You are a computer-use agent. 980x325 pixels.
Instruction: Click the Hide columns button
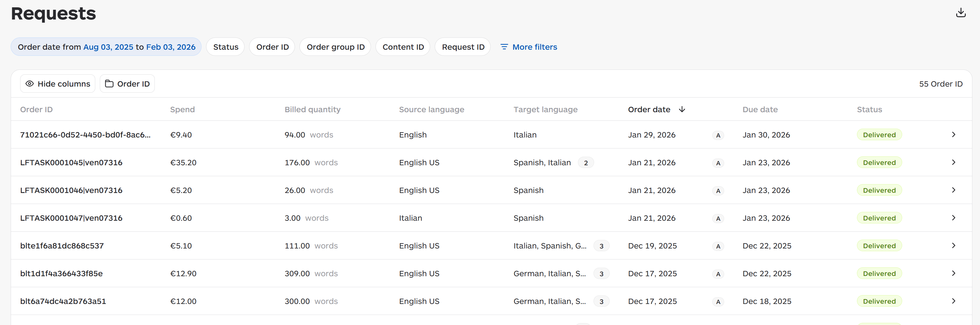pos(58,84)
